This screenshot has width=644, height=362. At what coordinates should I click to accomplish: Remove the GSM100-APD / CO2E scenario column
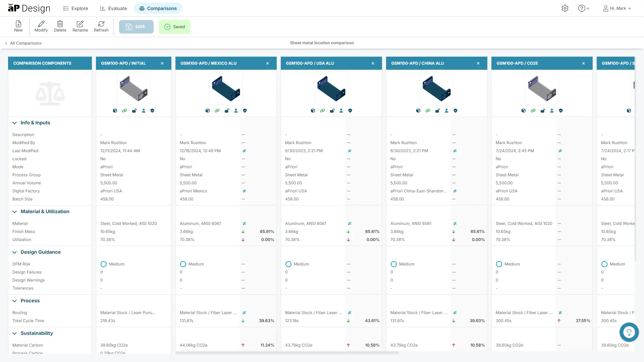583,63
